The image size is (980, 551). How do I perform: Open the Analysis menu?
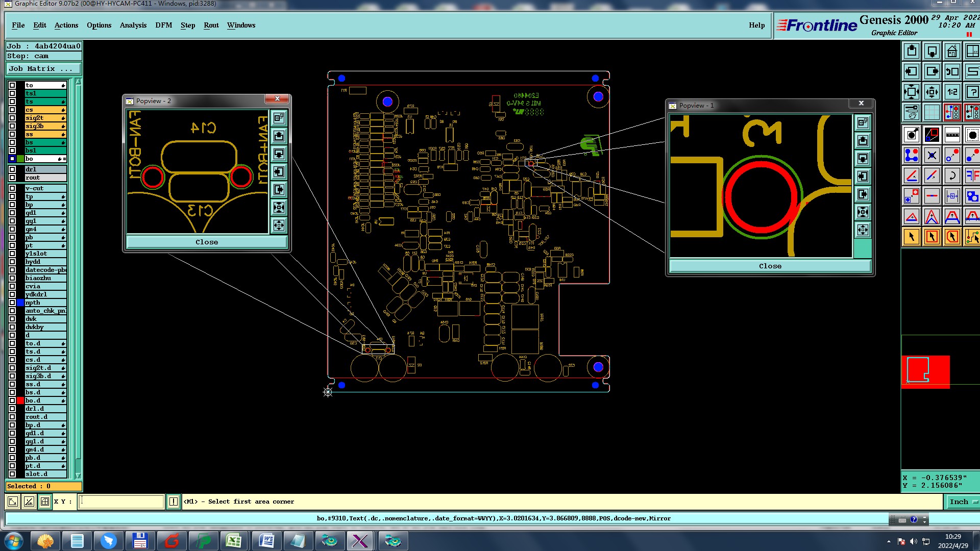(133, 25)
